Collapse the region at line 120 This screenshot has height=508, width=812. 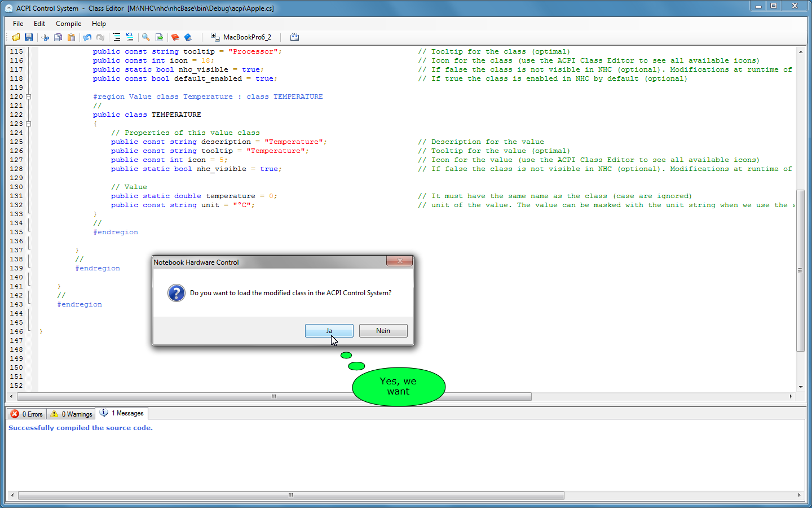coord(29,97)
